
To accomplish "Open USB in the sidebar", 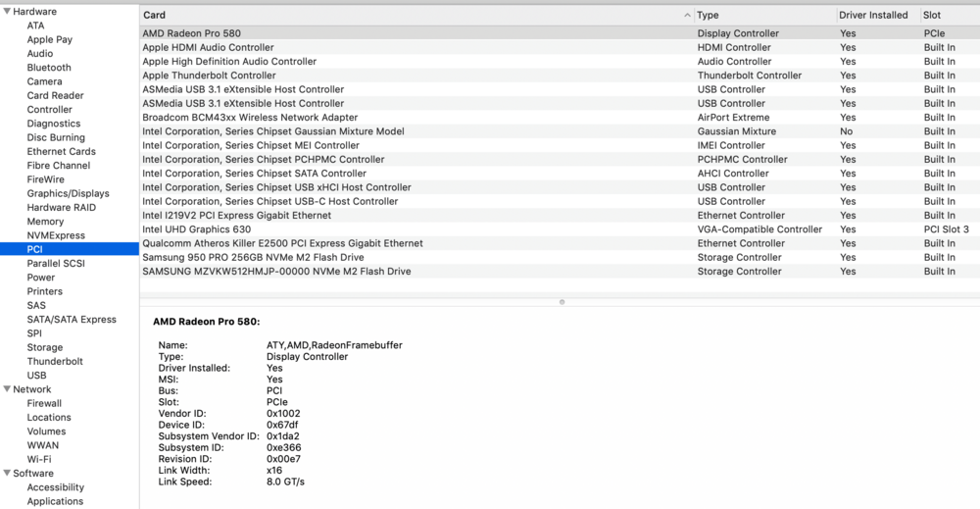I will [36, 376].
